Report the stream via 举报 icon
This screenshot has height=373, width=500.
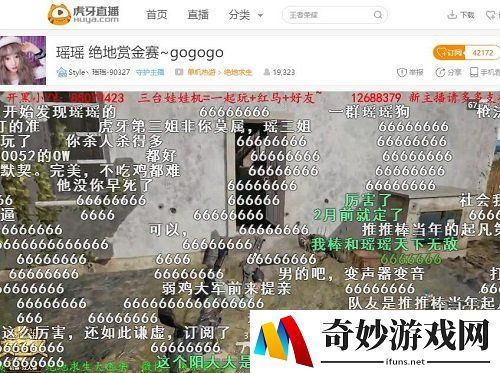tap(410, 72)
